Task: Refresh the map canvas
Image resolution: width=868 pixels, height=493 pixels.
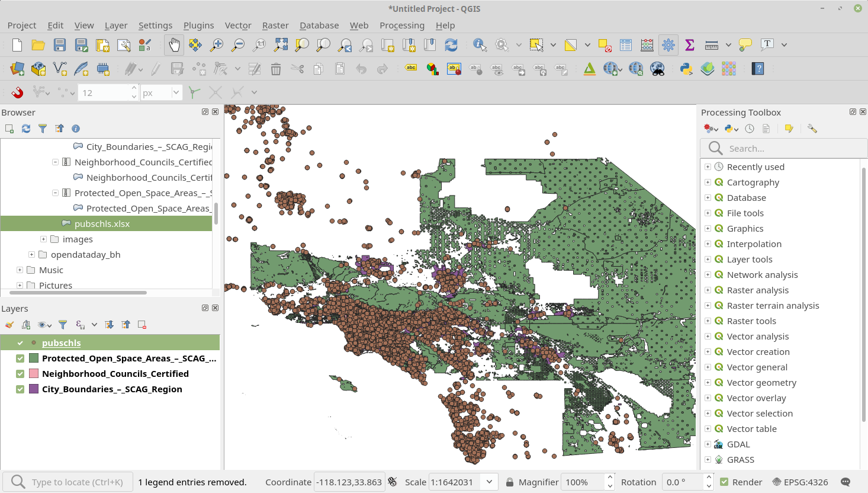Action: click(451, 45)
